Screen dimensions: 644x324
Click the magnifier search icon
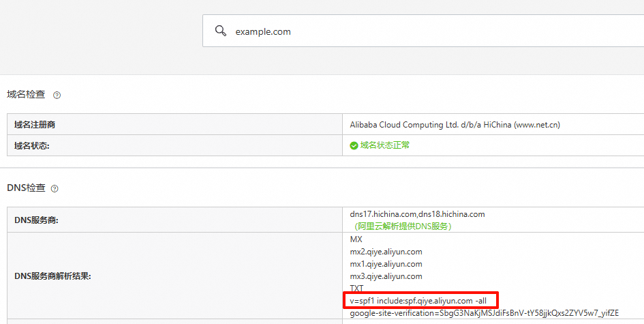[220, 31]
